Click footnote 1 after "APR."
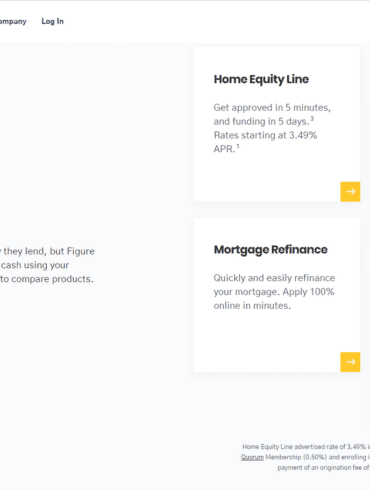This screenshot has height=490, width=370. [x=238, y=146]
